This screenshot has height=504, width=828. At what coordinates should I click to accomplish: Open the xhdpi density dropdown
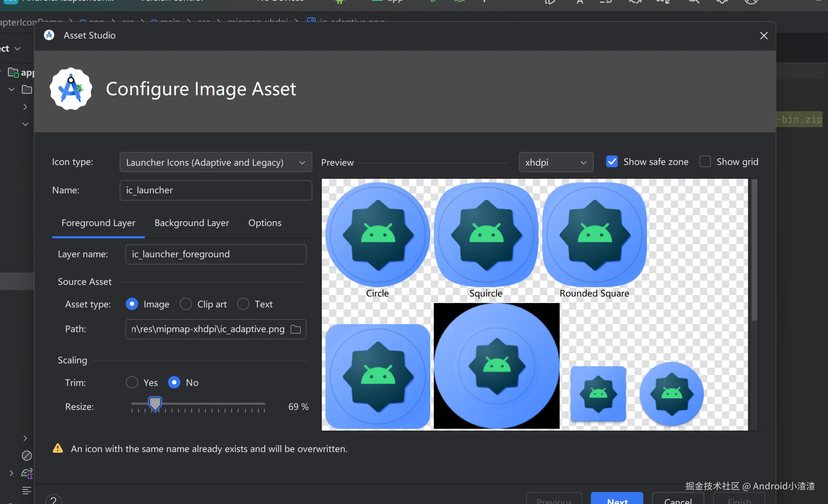coord(556,162)
